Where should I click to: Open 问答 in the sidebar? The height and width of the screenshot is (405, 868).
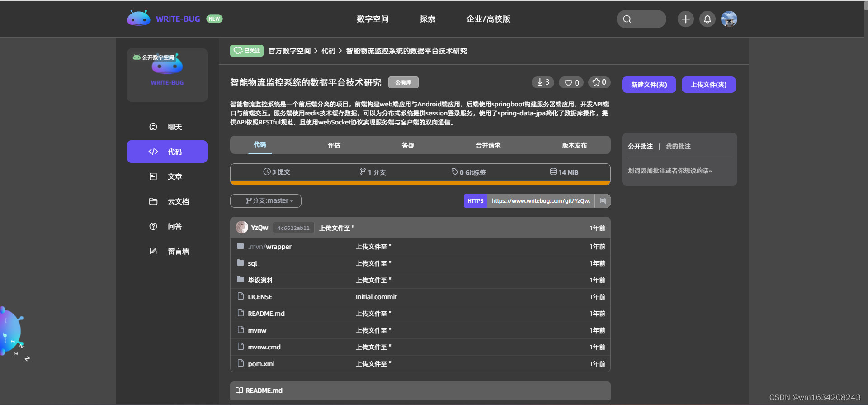tap(167, 226)
